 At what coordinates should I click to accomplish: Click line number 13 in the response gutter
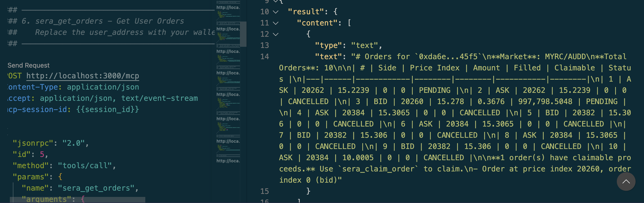pos(265,45)
